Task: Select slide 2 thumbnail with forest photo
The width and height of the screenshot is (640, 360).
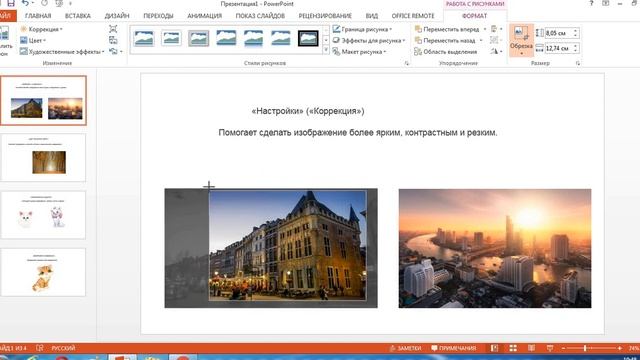Action: (44, 158)
